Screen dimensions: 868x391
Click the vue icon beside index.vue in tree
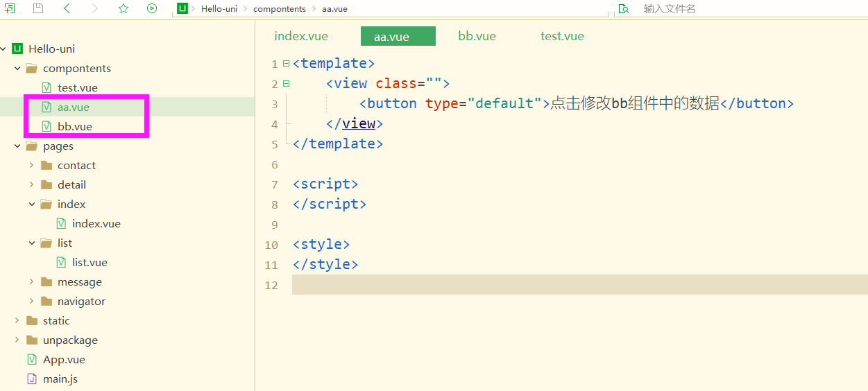tap(61, 223)
